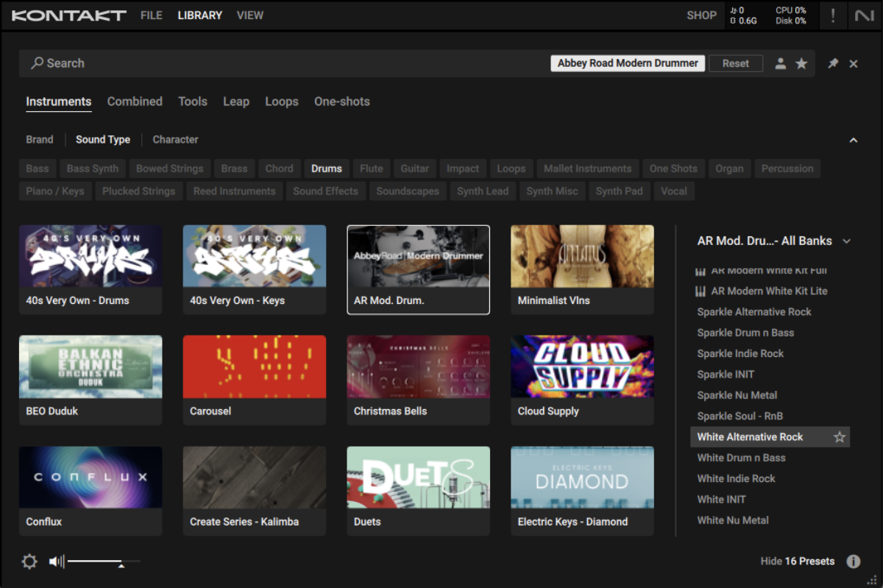The width and height of the screenshot is (883, 588).
Task: Select the Brand filter category
Action: coord(40,139)
